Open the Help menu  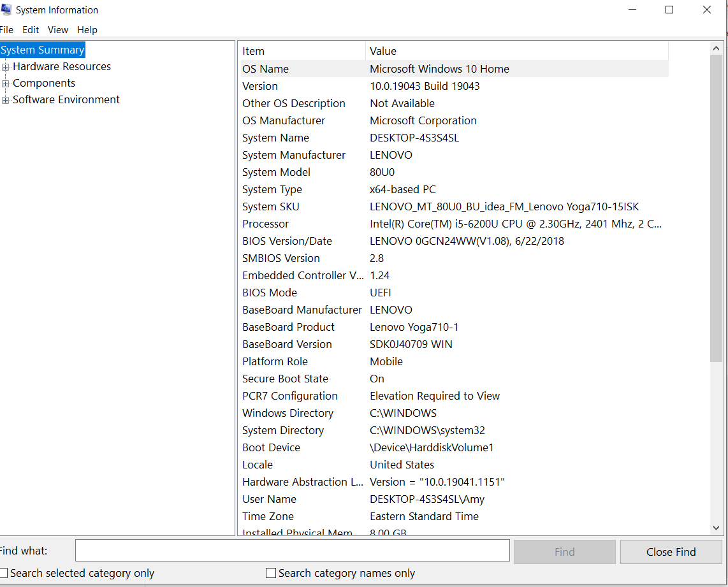click(87, 30)
